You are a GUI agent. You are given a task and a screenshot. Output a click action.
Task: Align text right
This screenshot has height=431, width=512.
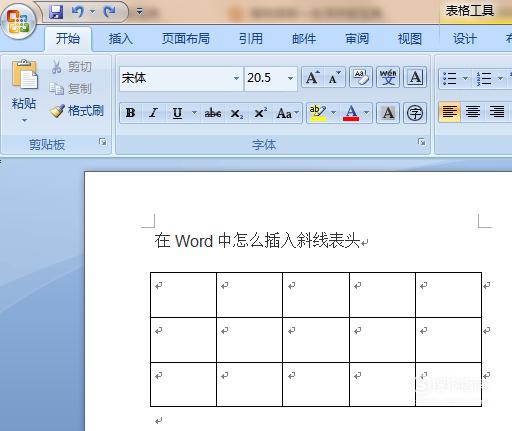point(497,112)
